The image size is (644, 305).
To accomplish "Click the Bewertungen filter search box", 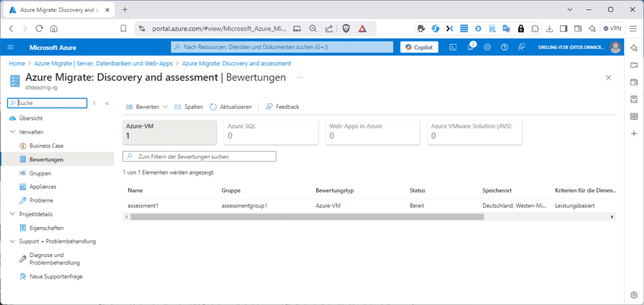I will click(199, 157).
